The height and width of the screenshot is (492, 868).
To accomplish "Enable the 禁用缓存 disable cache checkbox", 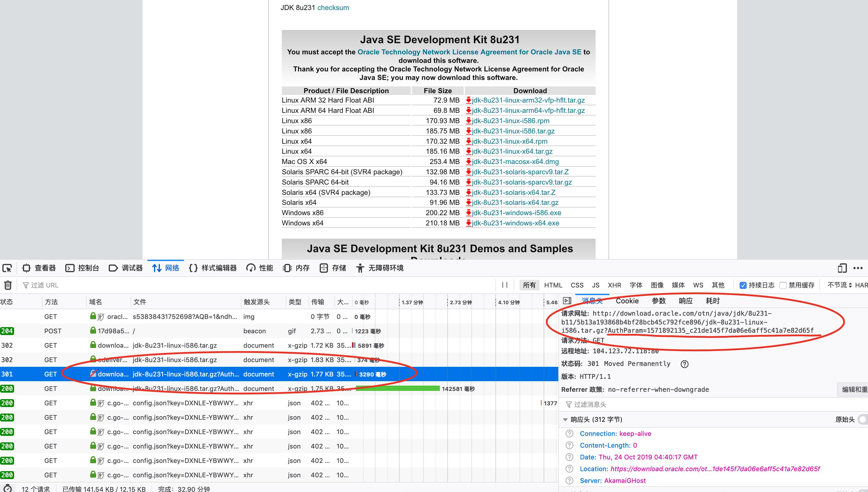I will pos(783,285).
